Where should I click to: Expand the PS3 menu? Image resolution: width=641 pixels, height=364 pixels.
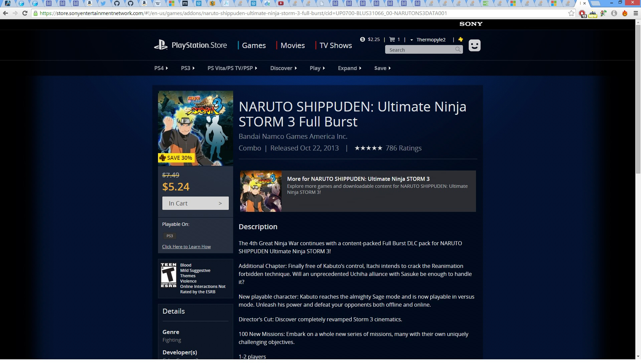click(188, 68)
